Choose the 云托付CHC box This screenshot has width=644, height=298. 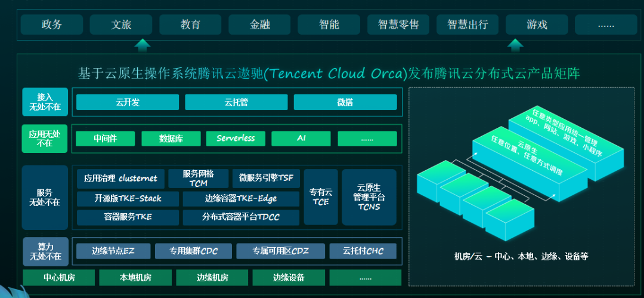pos(363,251)
